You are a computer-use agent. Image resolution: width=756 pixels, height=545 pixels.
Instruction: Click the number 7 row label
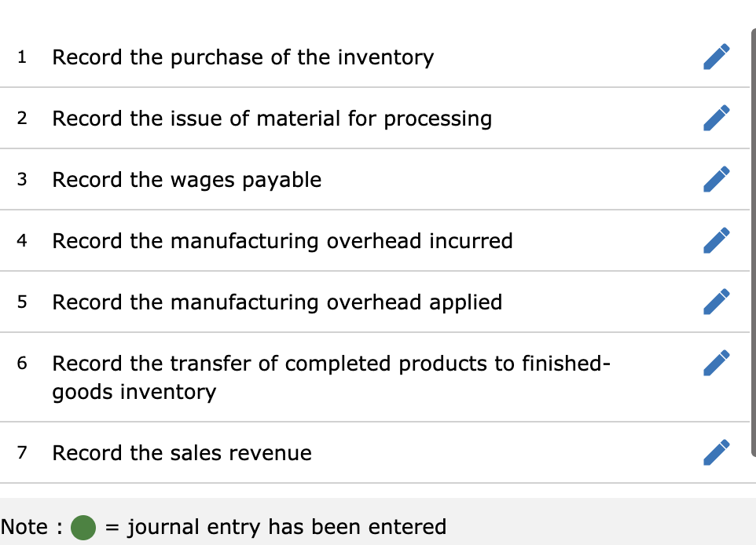coord(21,453)
